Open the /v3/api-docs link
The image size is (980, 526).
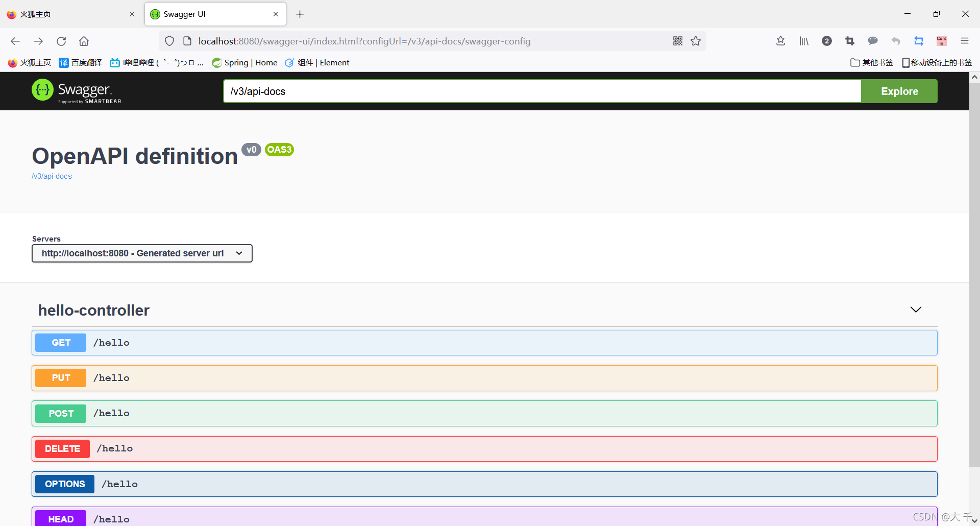tap(52, 176)
